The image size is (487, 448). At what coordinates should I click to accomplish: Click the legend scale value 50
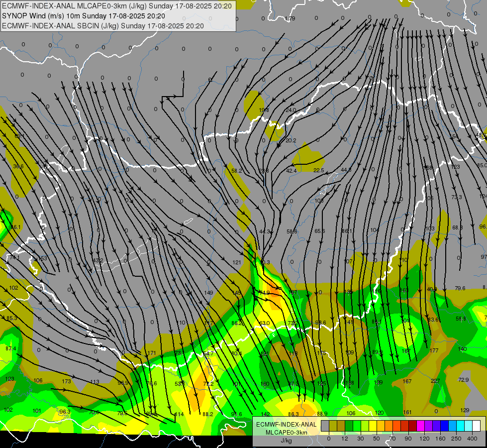(x=377, y=439)
